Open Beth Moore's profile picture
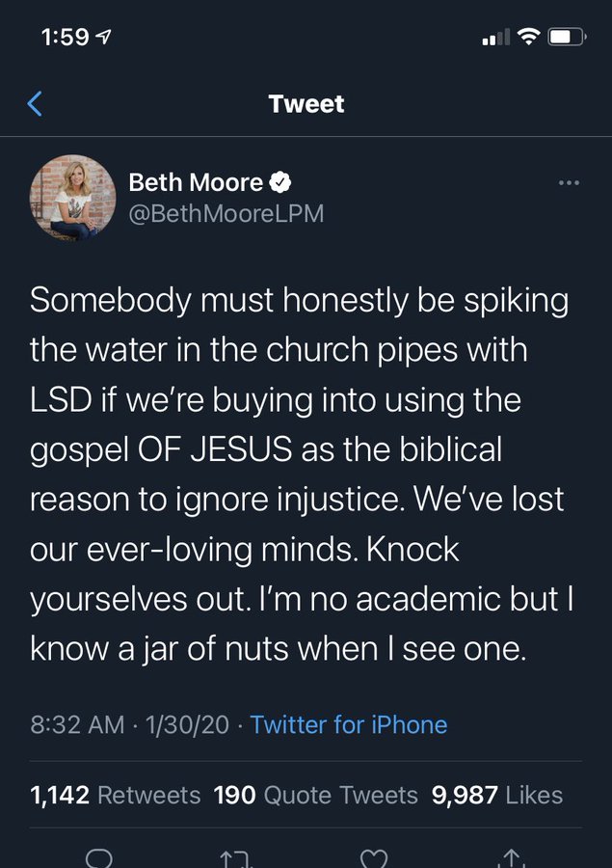 pyautogui.click(x=73, y=198)
